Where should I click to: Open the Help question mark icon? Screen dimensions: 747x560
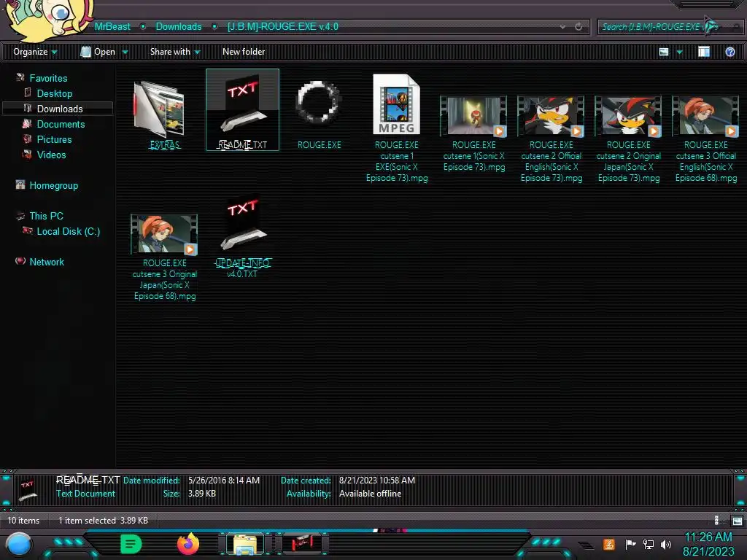729,52
